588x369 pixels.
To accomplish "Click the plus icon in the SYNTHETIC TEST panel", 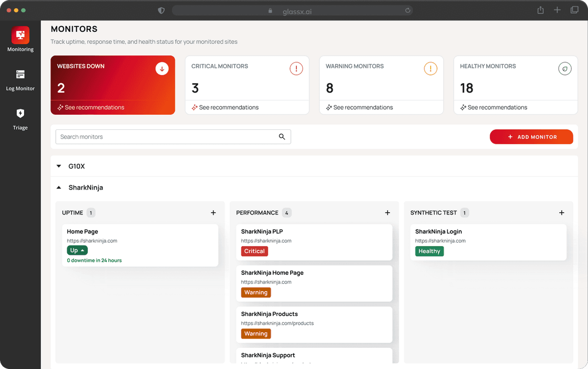I will tap(562, 213).
